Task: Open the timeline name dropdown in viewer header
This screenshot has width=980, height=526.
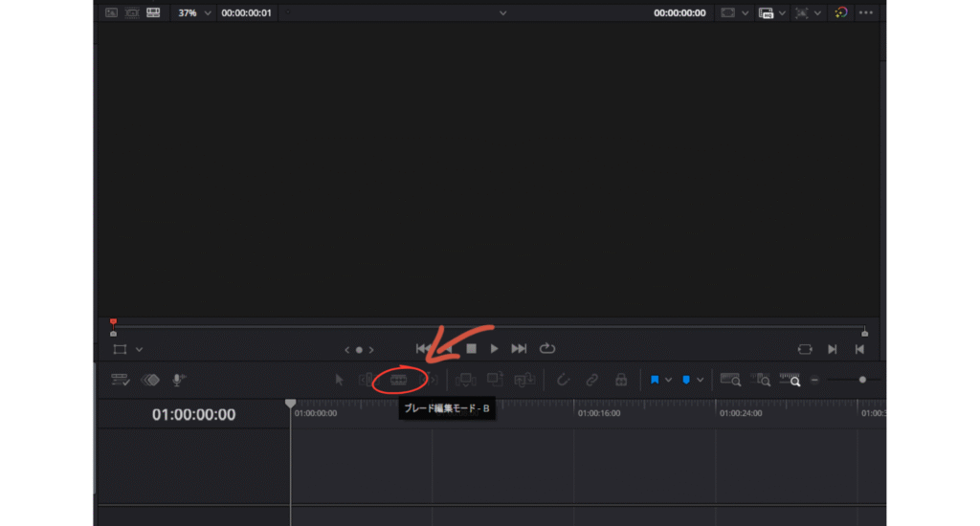Action: click(502, 13)
